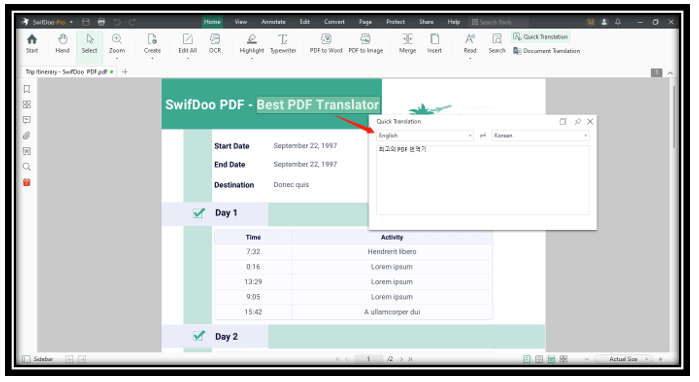
Task: Choose the Typewriter tool
Action: (283, 44)
